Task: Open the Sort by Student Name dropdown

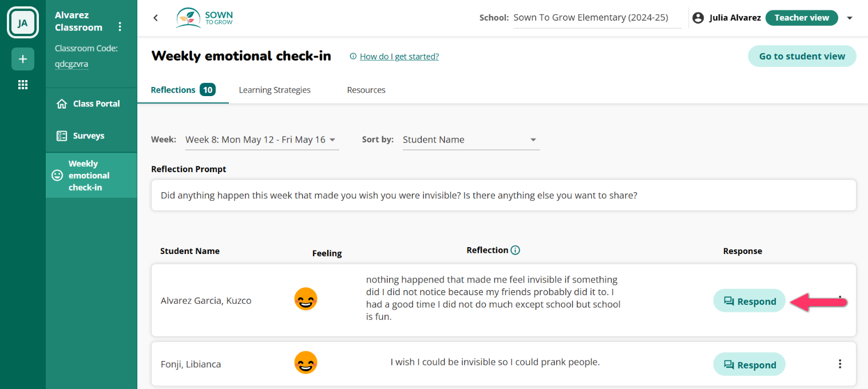Action: click(x=471, y=140)
